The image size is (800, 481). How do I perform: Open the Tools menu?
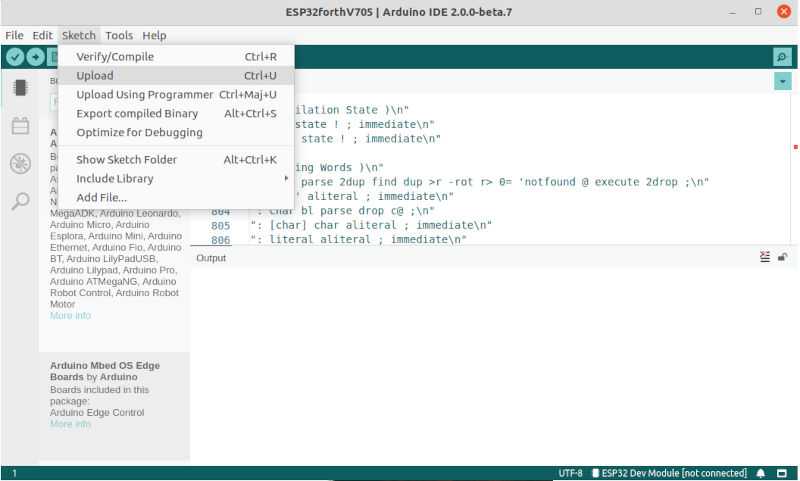coord(118,35)
